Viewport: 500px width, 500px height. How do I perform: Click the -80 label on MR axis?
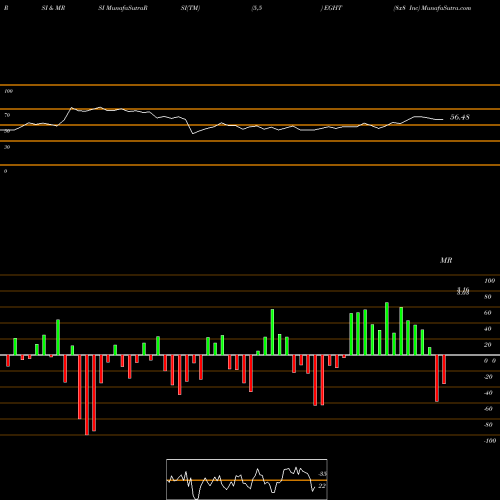[x=488, y=425]
